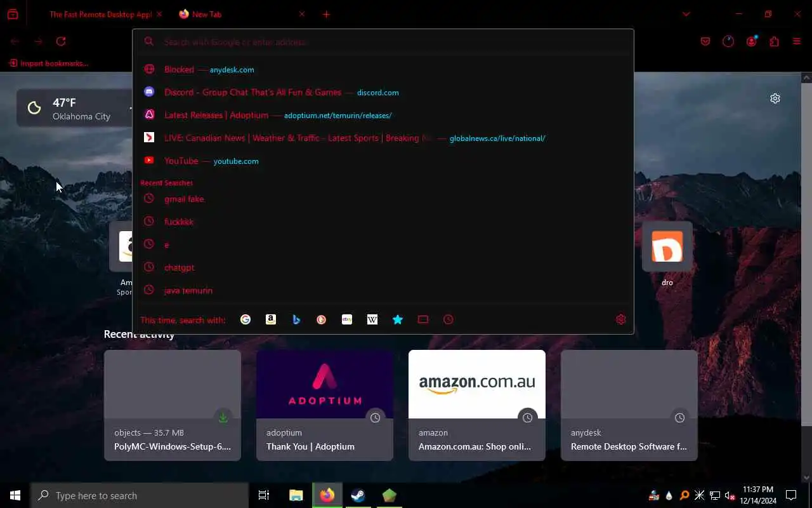Select recent search 'java temurin'
Image resolution: width=812 pixels, height=508 pixels.
(383, 290)
